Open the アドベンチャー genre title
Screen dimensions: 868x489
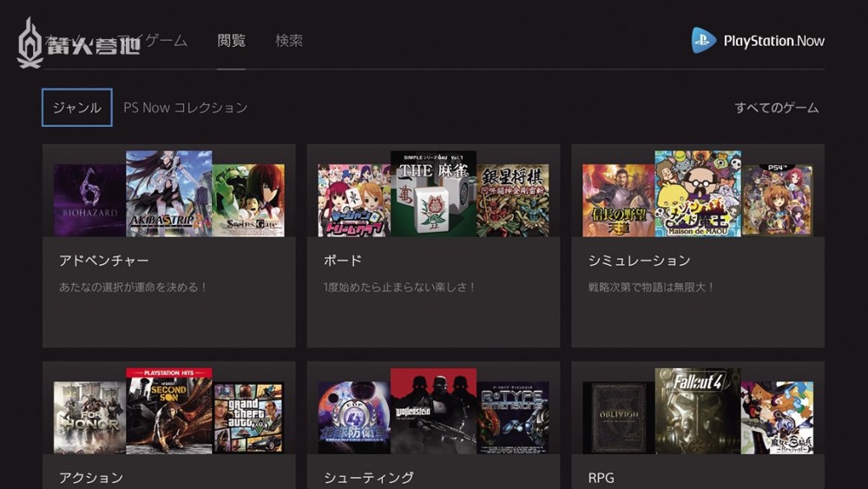pyautogui.click(x=104, y=261)
